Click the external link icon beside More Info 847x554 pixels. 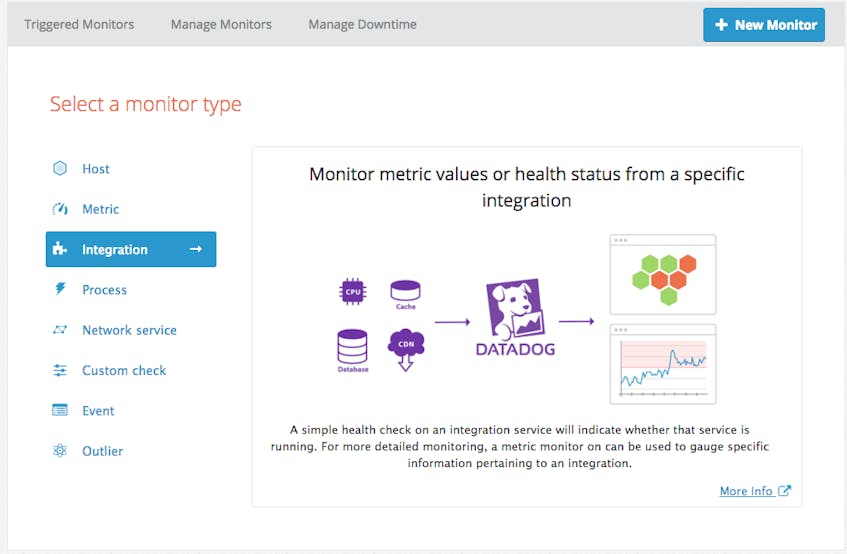784,490
